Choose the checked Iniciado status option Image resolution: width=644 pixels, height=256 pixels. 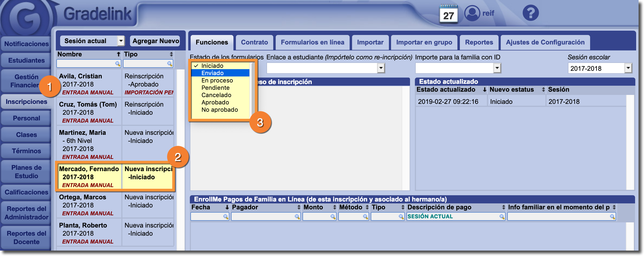pyautogui.click(x=212, y=66)
